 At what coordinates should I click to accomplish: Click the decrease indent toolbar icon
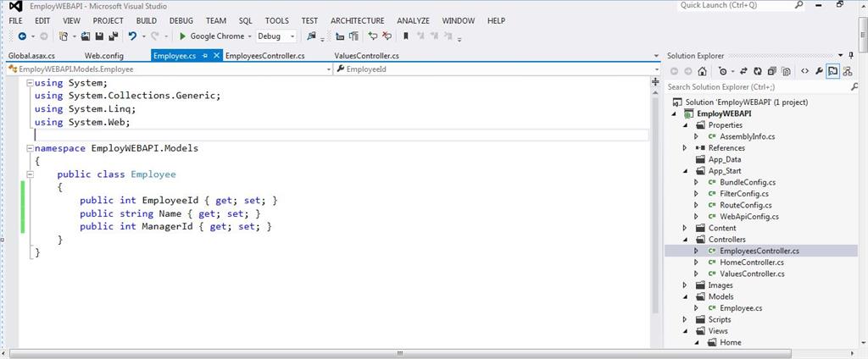click(x=340, y=36)
